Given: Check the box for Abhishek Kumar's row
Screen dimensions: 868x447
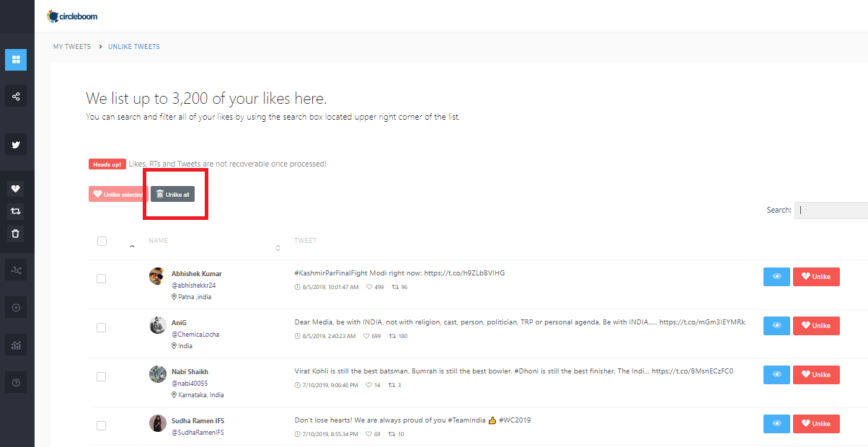Looking at the screenshot, I should pyautogui.click(x=101, y=278).
